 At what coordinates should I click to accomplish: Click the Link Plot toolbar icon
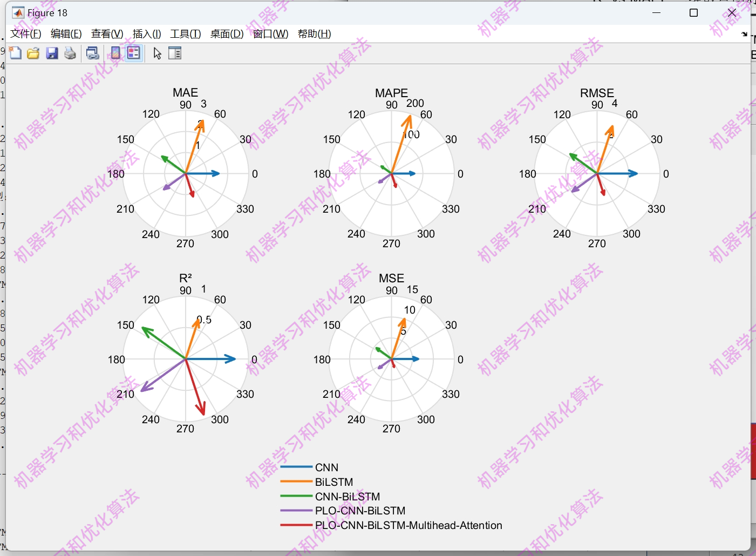click(x=93, y=53)
